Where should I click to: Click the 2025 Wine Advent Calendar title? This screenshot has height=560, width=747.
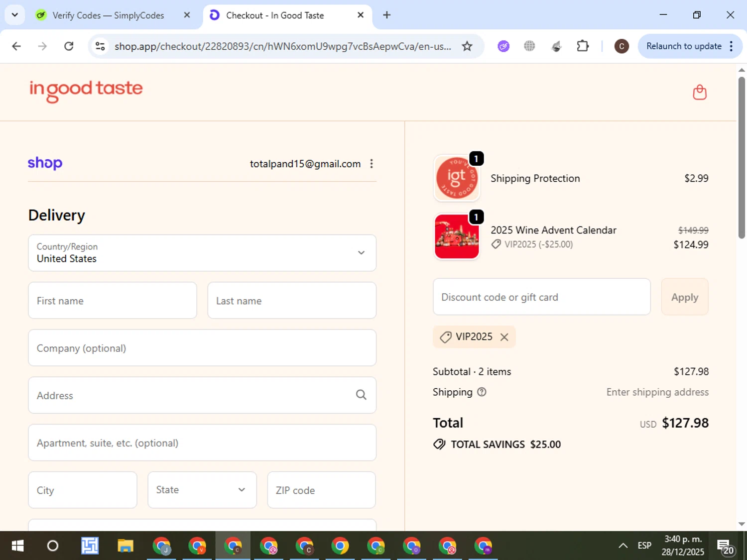click(x=553, y=230)
